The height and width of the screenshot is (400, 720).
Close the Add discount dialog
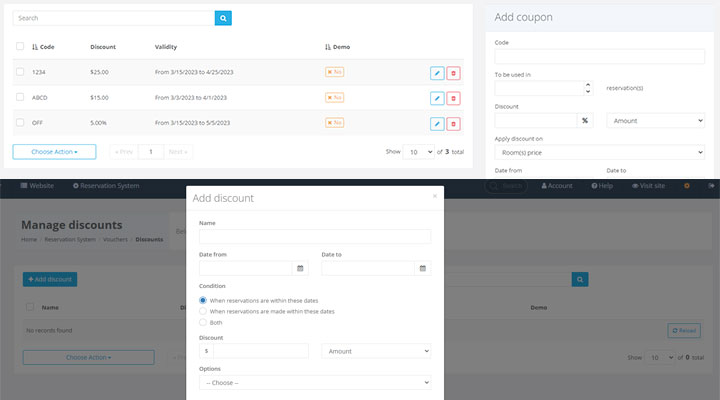coord(435,196)
